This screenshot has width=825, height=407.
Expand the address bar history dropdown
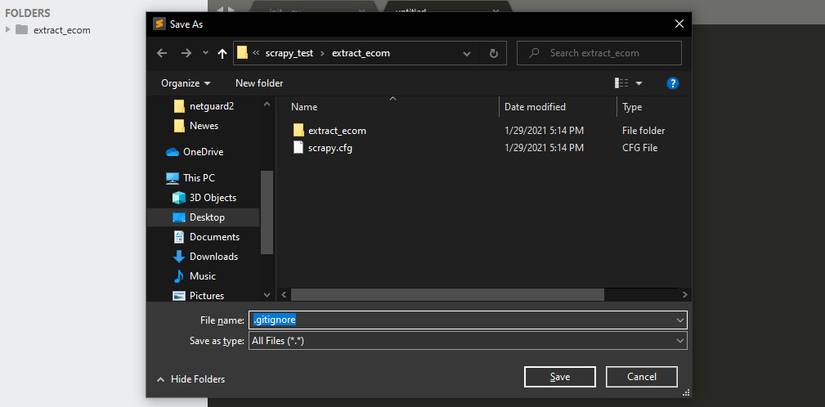(x=466, y=53)
